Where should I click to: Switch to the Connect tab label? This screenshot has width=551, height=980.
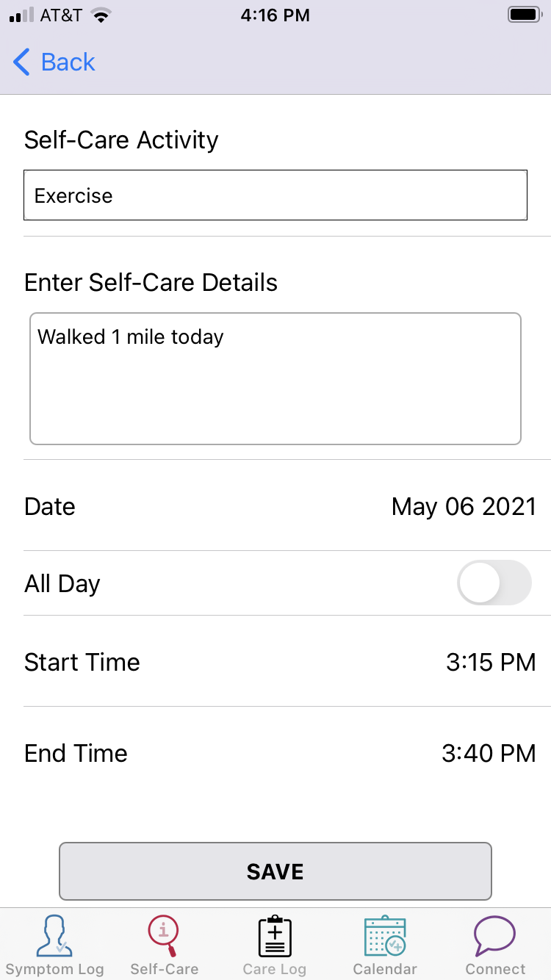(x=495, y=969)
